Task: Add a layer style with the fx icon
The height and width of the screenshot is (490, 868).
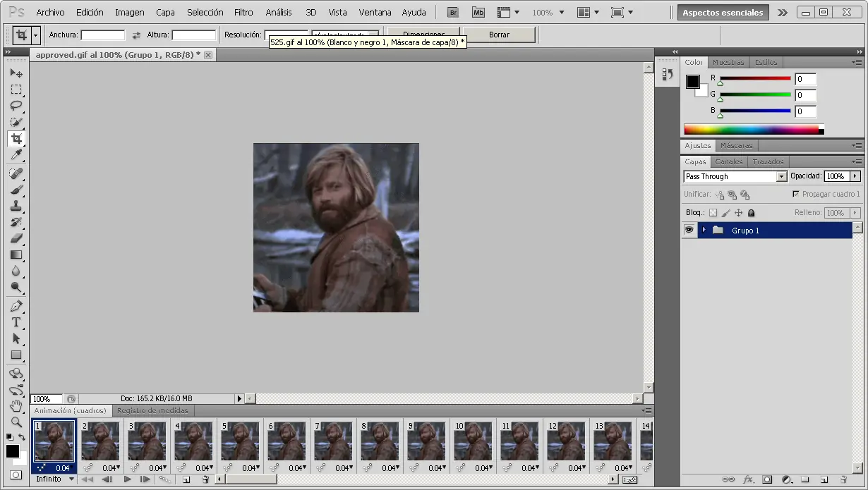Action: [748, 479]
